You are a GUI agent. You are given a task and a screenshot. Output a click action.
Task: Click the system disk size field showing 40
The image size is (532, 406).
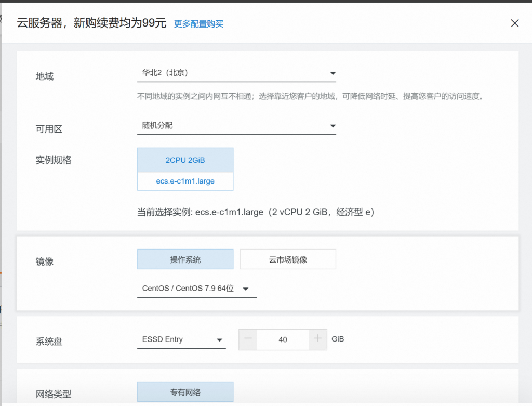coord(283,339)
